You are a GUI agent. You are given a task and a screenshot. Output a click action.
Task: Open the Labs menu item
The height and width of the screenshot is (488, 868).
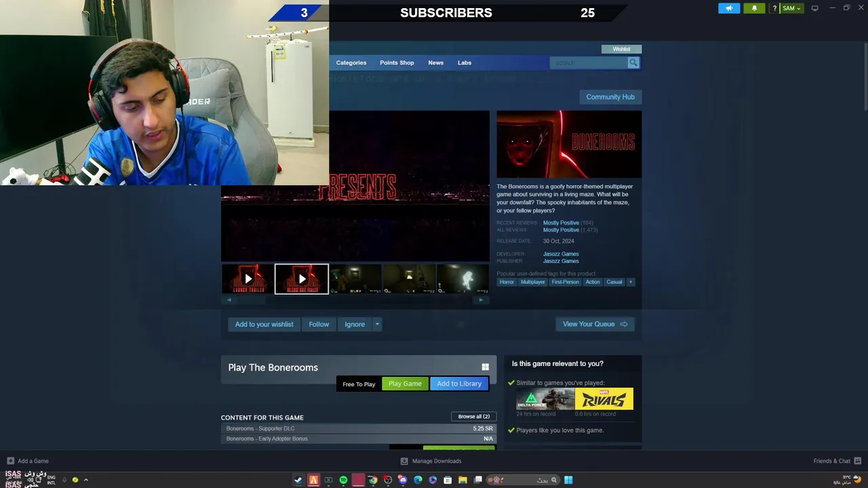coord(465,62)
